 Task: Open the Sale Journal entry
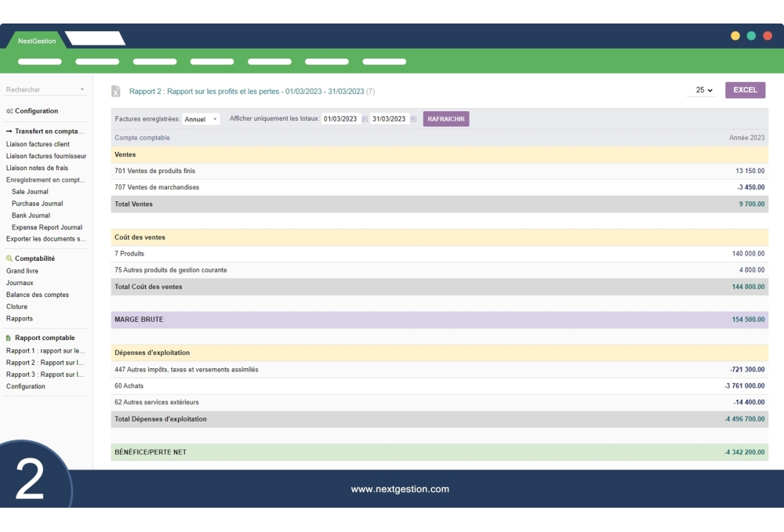click(x=30, y=191)
